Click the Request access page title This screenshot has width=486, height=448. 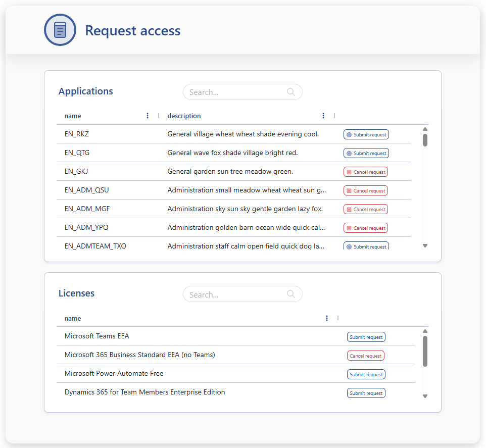133,30
